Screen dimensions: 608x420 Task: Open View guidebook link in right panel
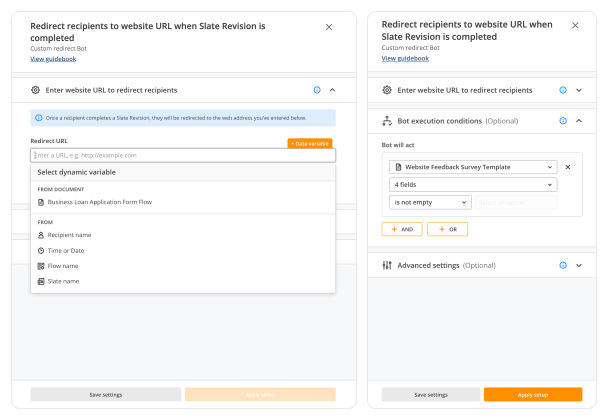pos(405,59)
